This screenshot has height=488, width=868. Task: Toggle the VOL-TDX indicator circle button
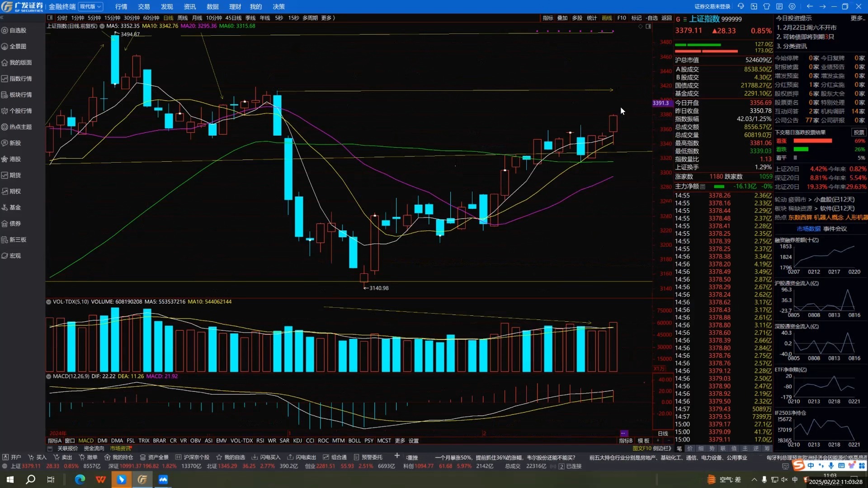click(48, 302)
